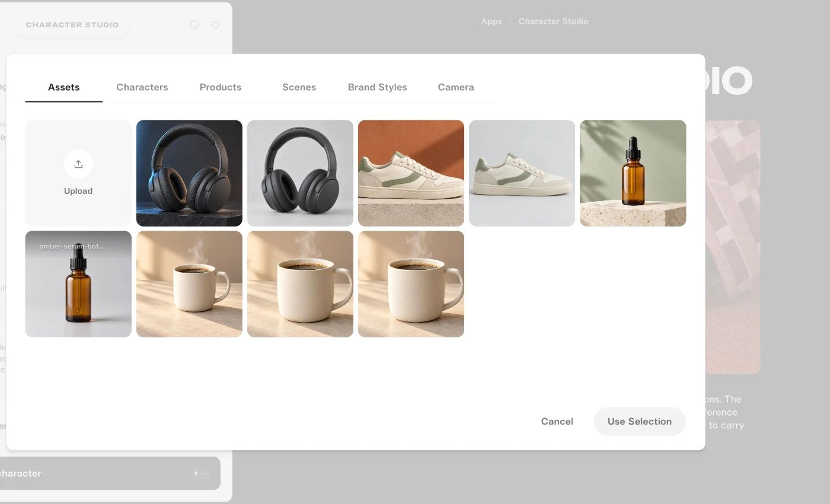Click the info icon beside Character Studio
The image size is (830, 504).
coord(194,25)
